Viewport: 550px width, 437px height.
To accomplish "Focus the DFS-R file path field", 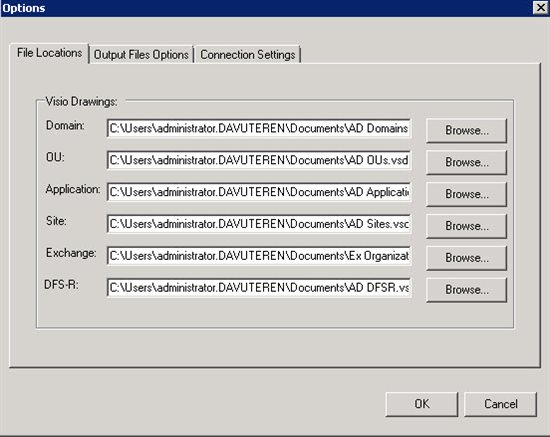I will [259, 288].
